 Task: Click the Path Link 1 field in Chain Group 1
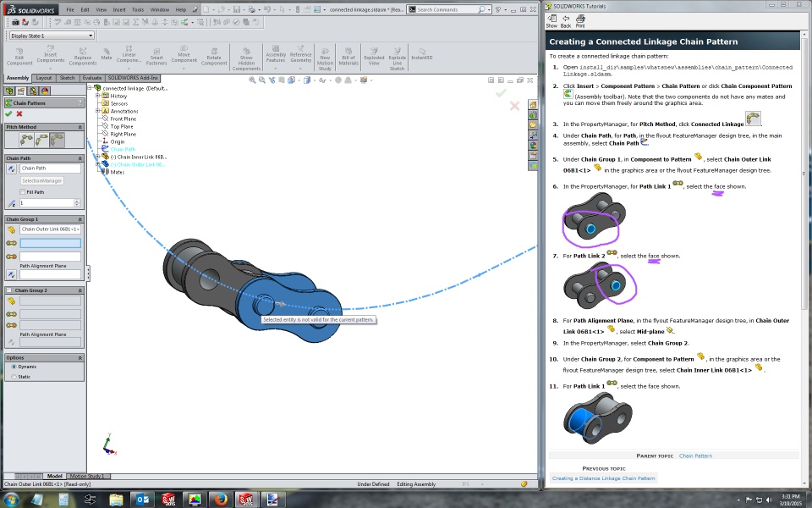pos(50,243)
